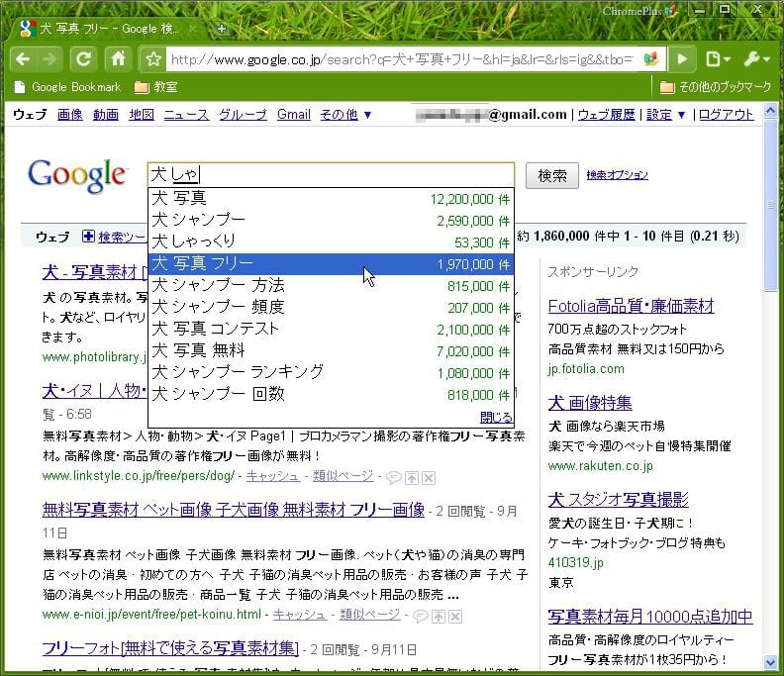Click the browser Forward arrow button
This screenshot has width=784, height=676.
pos(50,58)
